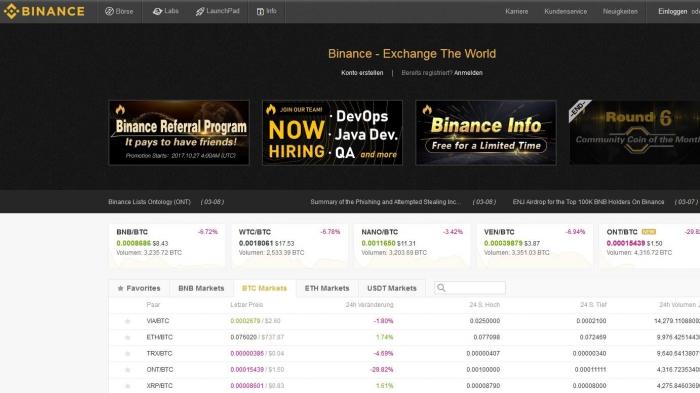Click the Anmelden link
The image size is (700, 393).
point(468,73)
